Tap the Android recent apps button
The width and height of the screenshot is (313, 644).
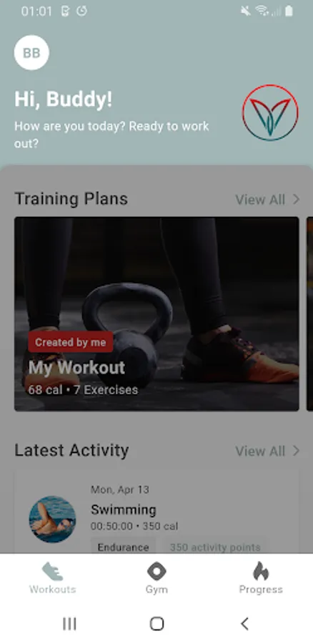point(69,624)
